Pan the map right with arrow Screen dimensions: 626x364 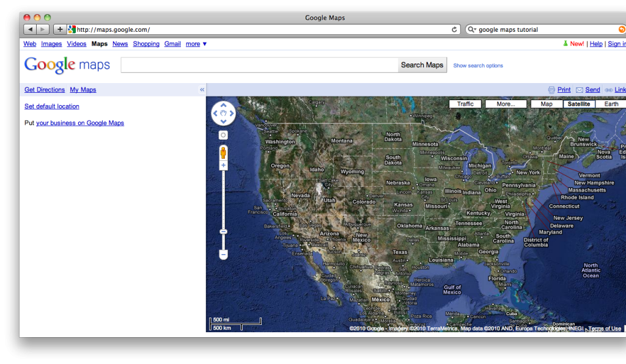tap(232, 114)
